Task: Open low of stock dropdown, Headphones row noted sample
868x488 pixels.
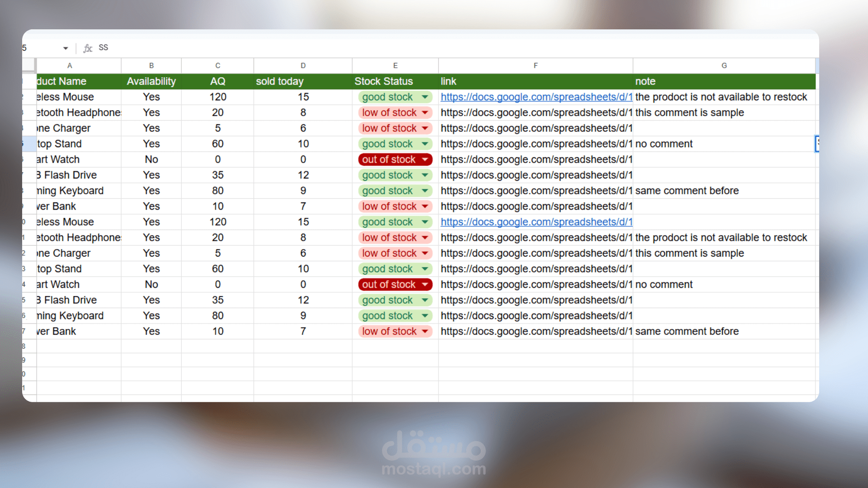Action: pos(425,113)
